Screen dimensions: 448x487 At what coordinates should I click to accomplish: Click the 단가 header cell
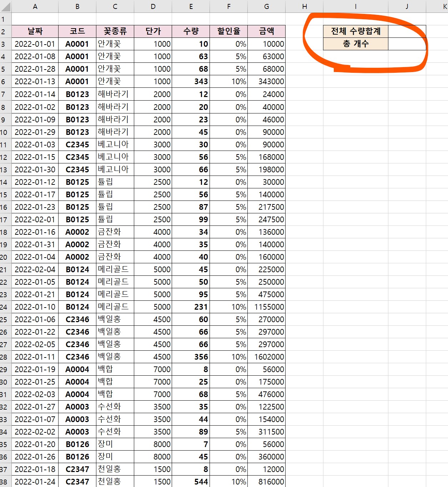coord(153,31)
